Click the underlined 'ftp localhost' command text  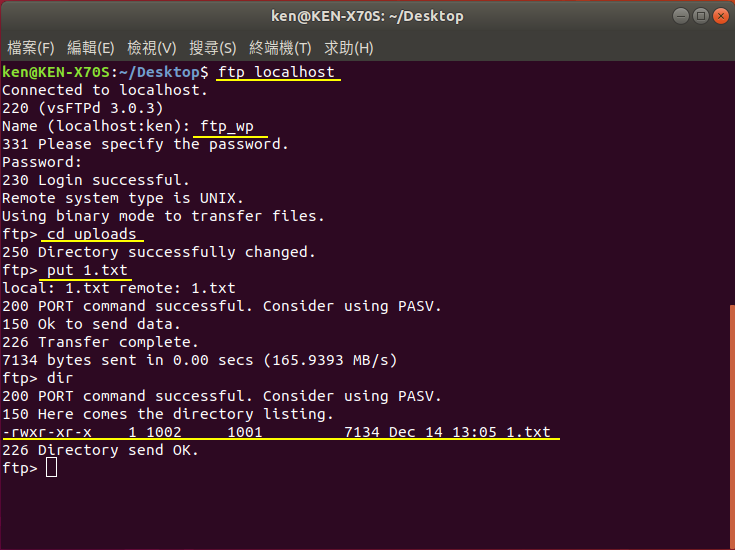click(x=277, y=72)
